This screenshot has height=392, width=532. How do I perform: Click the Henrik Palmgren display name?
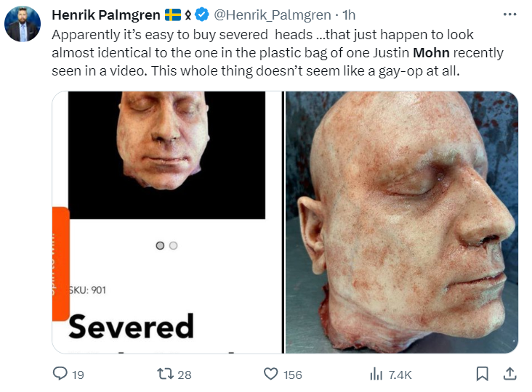(x=106, y=15)
